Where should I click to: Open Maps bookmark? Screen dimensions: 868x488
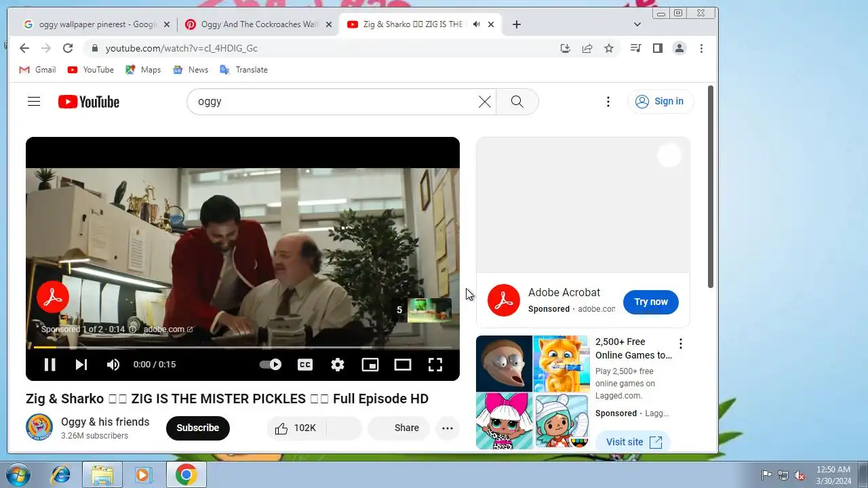(143, 70)
